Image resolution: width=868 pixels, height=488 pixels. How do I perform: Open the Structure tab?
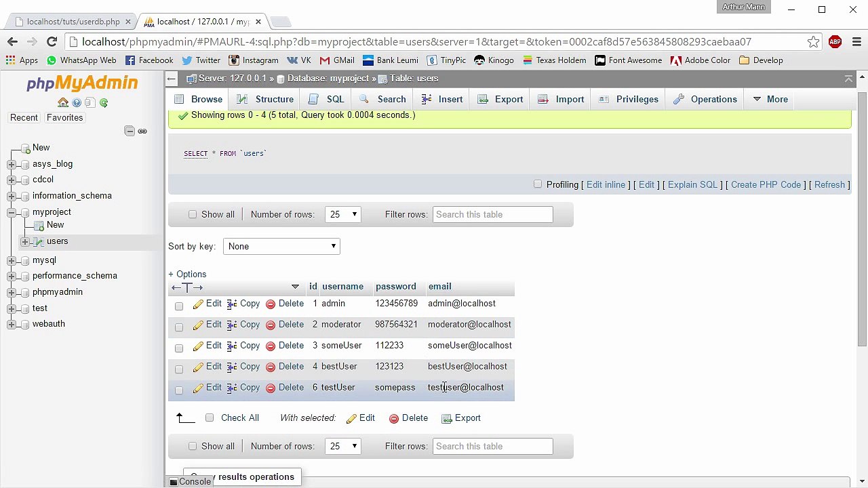click(265, 100)
